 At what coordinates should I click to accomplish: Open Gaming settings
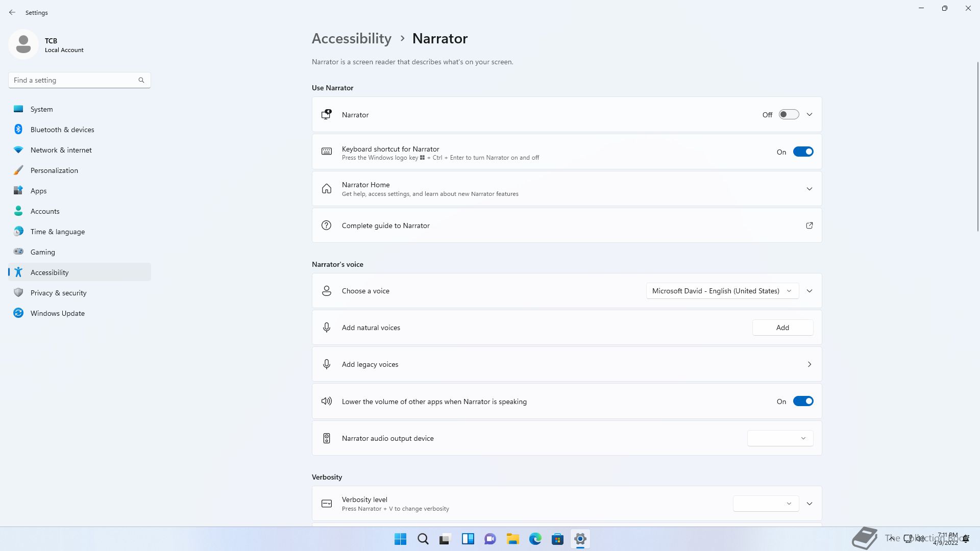point(80,252)
